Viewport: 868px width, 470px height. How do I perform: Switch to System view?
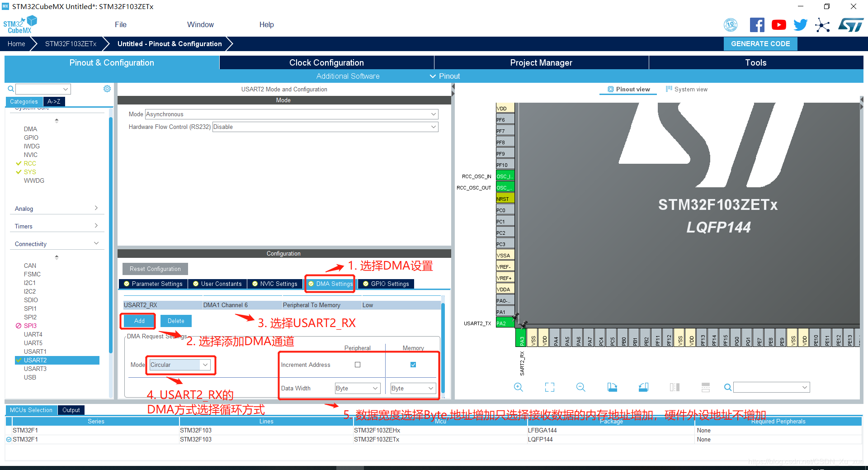[x=687, y=89]
